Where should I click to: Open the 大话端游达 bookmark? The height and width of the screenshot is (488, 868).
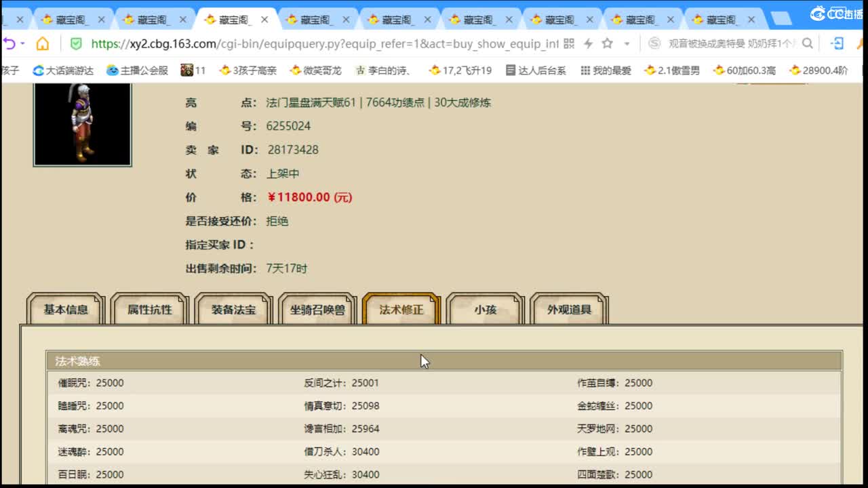tap(63, 70)
